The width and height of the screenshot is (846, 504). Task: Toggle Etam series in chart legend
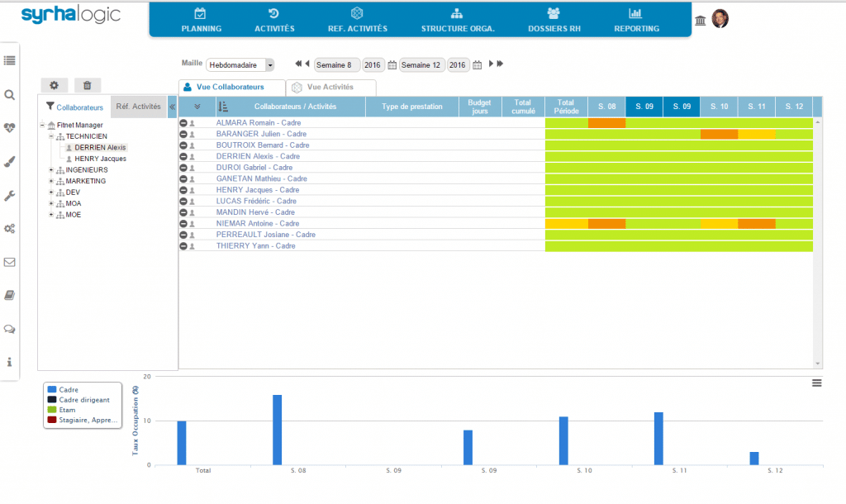[x=68, y=410]
